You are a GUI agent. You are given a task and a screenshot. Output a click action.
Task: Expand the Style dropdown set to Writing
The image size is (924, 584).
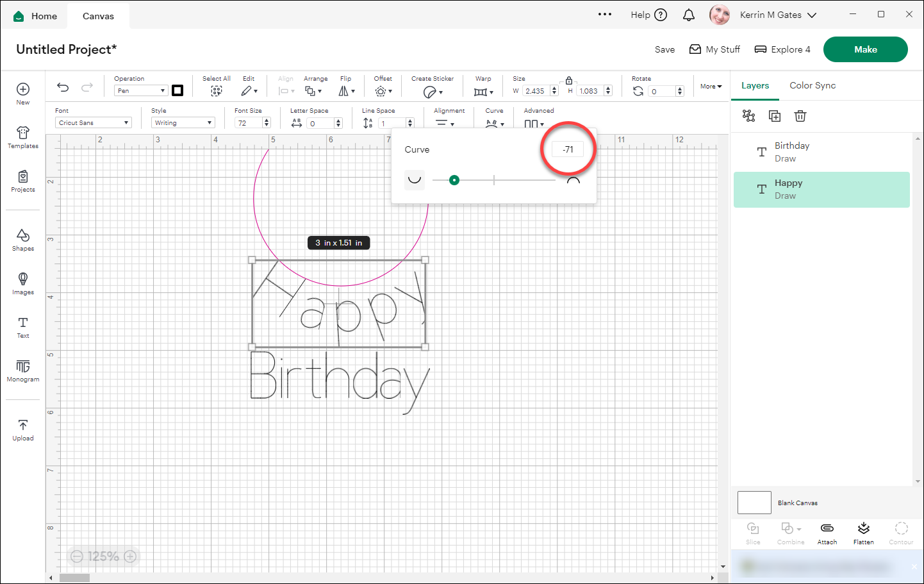pyautogui.click(x=183, y=122)
